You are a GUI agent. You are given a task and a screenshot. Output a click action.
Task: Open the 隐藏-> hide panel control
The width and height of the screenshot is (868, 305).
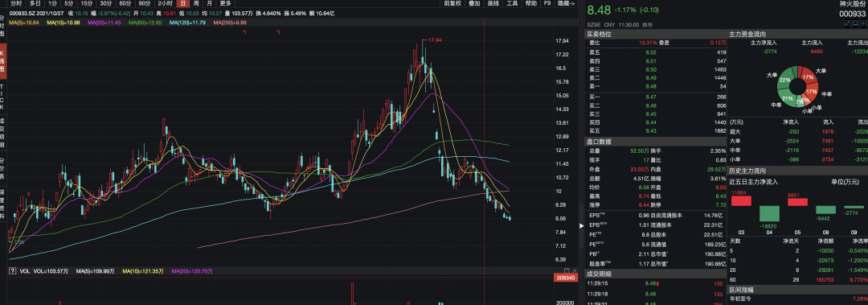pyautogui.click(x=566, y=3)
